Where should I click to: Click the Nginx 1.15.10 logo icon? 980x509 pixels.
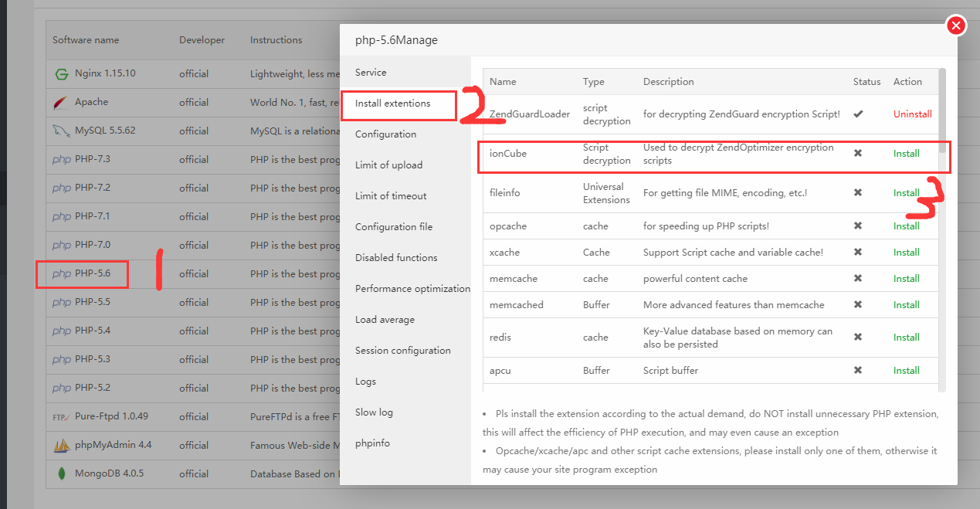[x=61, y=74]
